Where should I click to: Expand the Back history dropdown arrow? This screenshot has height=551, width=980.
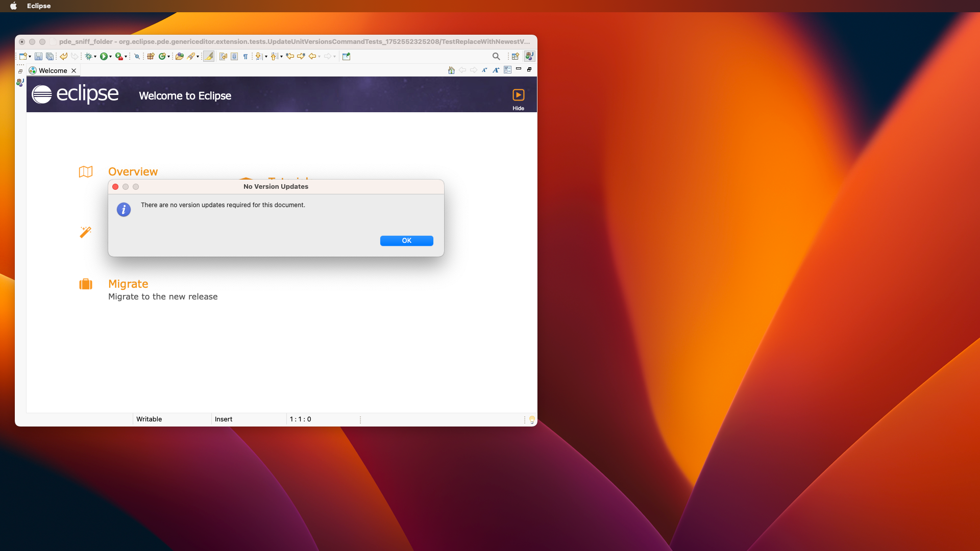(x=320, y=57)
